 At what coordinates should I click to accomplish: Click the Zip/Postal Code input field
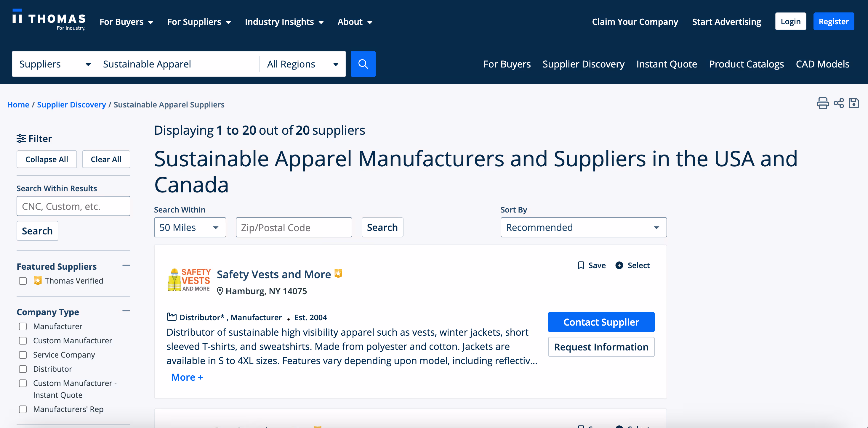click(294, 228)
